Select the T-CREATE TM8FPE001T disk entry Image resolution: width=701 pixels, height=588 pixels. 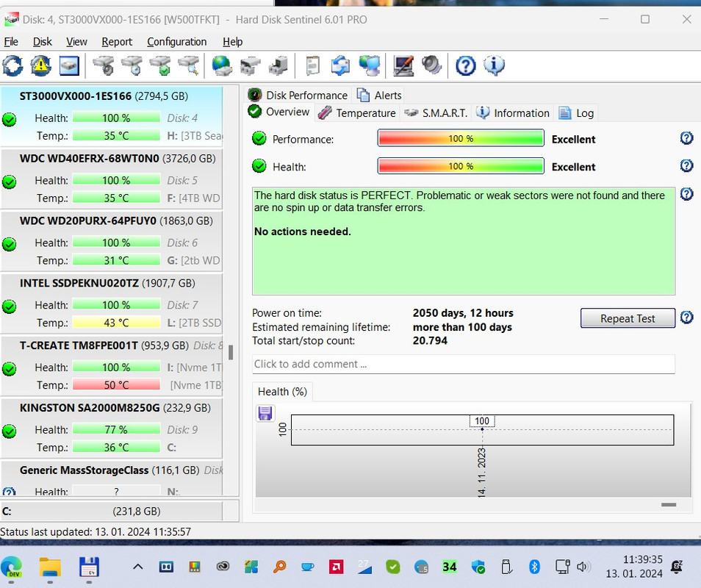111,365
